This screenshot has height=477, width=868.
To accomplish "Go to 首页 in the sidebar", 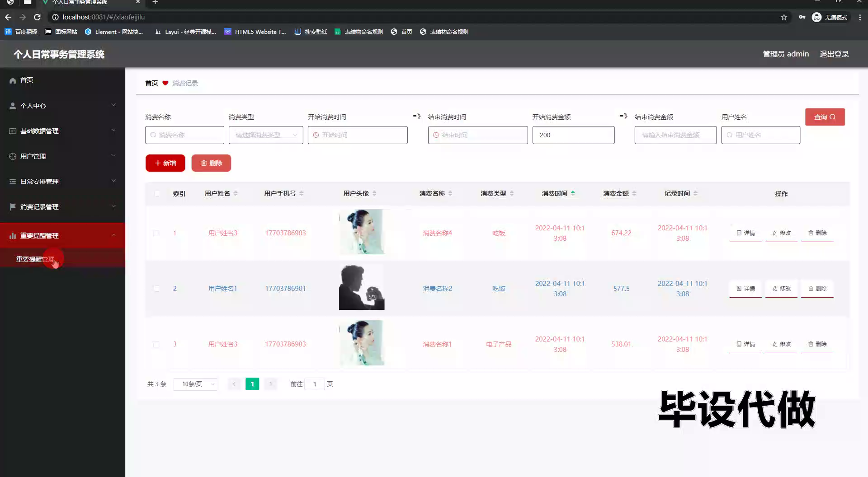I will (x=62, y=80).
